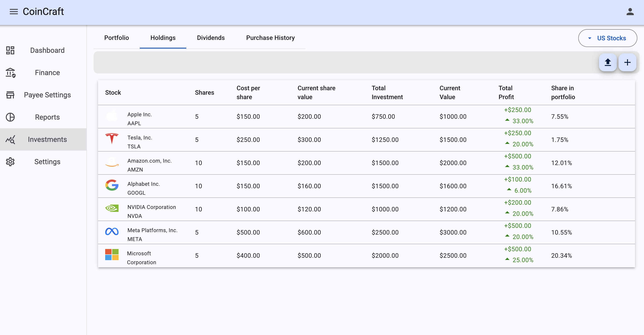Click the Current Value column header
The width and height of the screenshot is (644, 335).
450,92
